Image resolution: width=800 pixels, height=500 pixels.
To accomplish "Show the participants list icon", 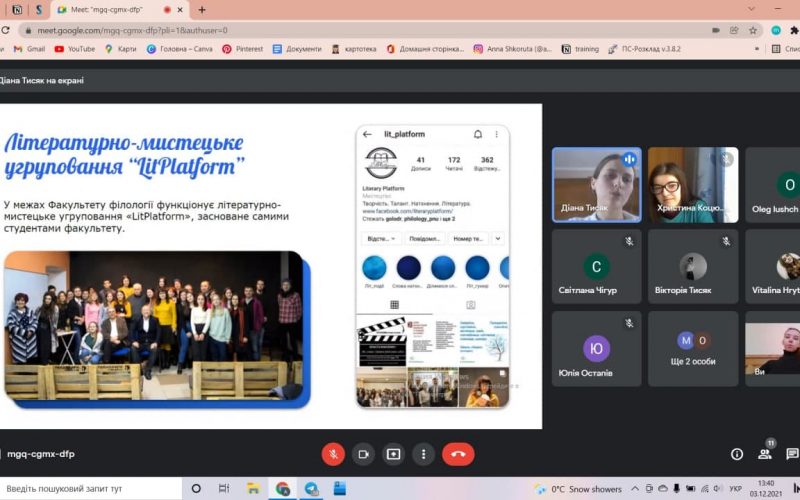I will 765,453.
